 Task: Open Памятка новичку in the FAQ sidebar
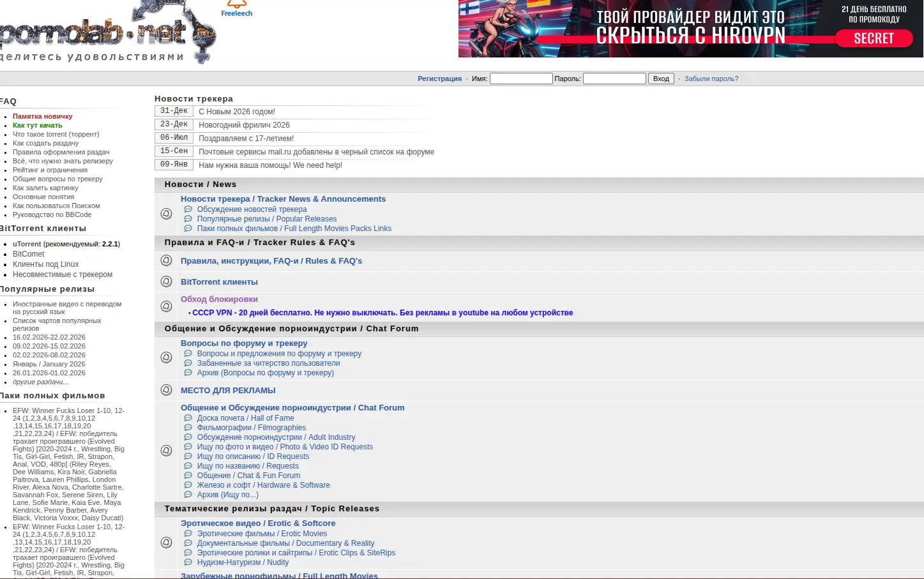42,116
